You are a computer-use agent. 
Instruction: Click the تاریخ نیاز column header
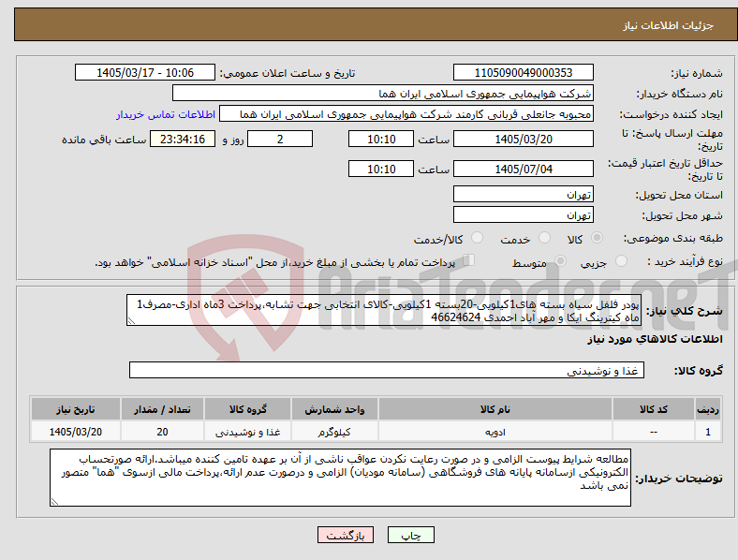click(x=76, y=409)
